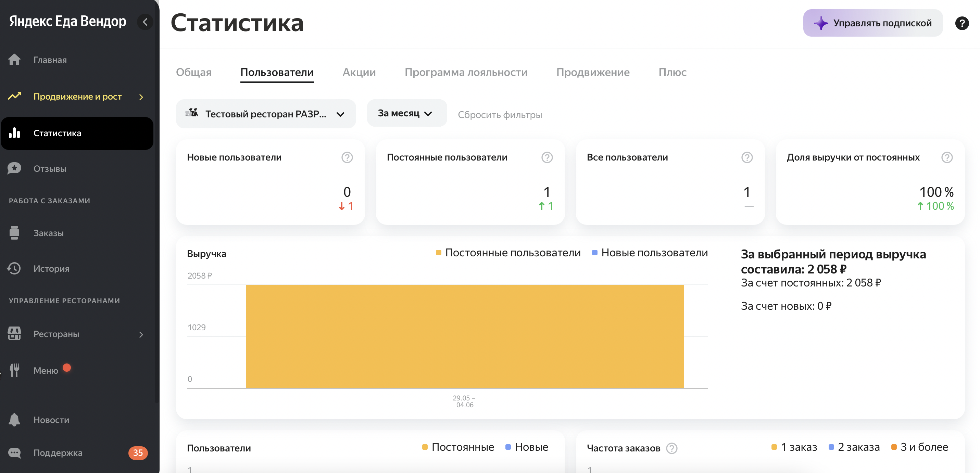
Task: Open the За месяц period dropdown
Action: pos(406,113)
